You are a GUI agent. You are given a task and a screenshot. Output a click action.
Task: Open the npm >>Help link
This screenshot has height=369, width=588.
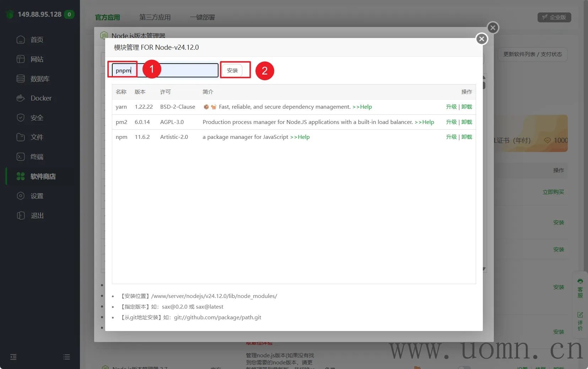click(x=300, y=137)
